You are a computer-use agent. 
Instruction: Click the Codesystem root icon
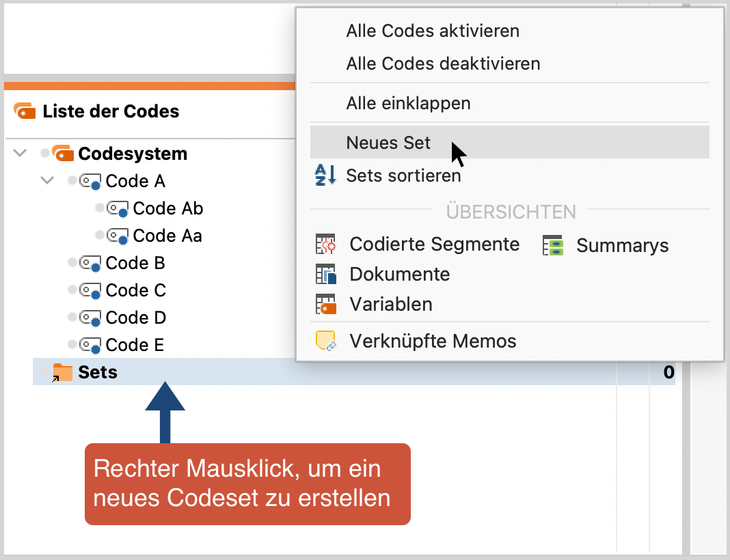(63, 153)
